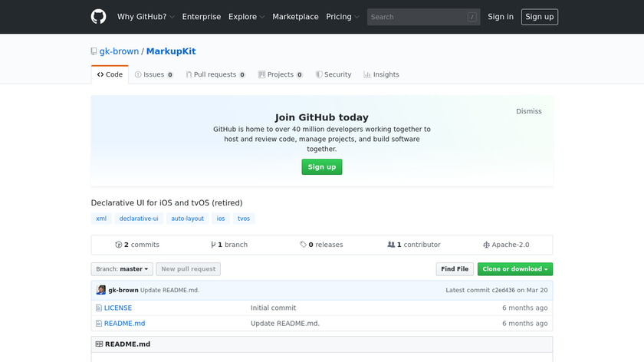This screenshot has height=362, width=644.
Task: Expand the Why GitHub? menu
Action: 146,17
